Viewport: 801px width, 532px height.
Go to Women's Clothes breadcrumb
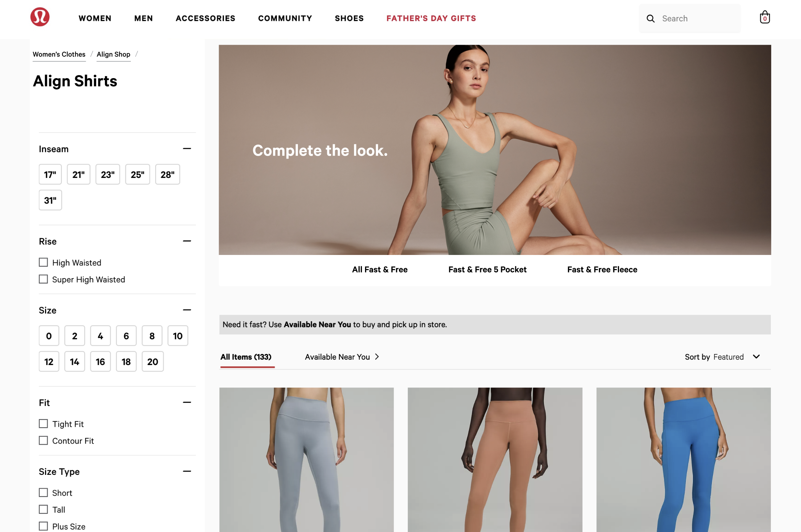coord(59,54)
